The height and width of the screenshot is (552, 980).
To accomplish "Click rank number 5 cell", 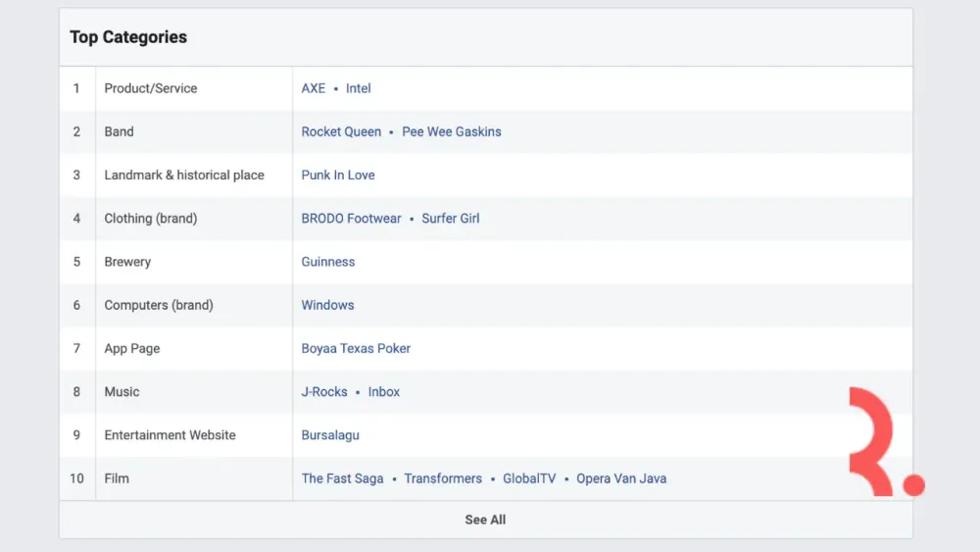I will 76,262.
